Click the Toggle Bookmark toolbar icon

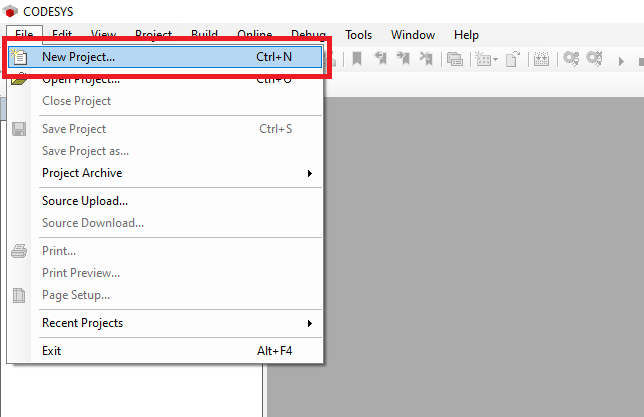pyautogui.click(x=355, y=59)
